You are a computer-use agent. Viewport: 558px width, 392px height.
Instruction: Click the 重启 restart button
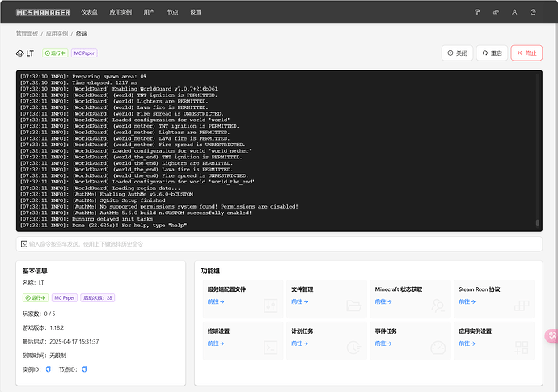(492, 53)
